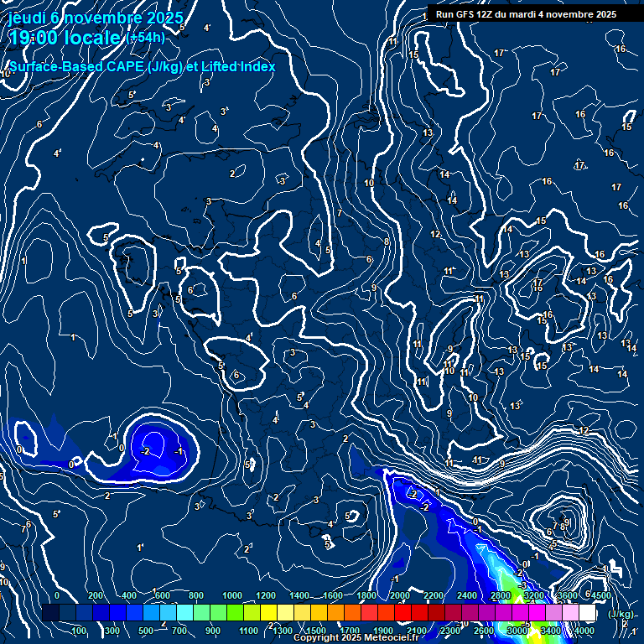
Task: Click the 'Surface-Based CAPE (J/kg) et Lifted Index' title
Action: (x=142, y=66)
